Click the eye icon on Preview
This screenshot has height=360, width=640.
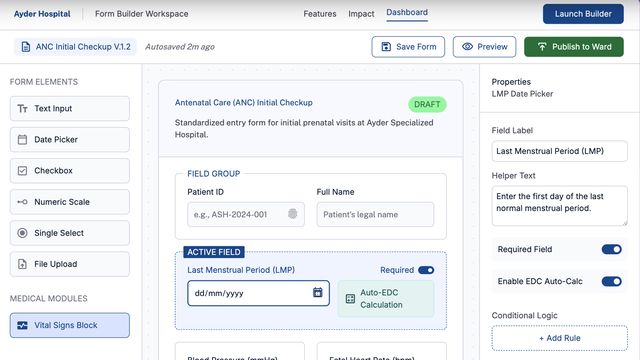point(467,47)
